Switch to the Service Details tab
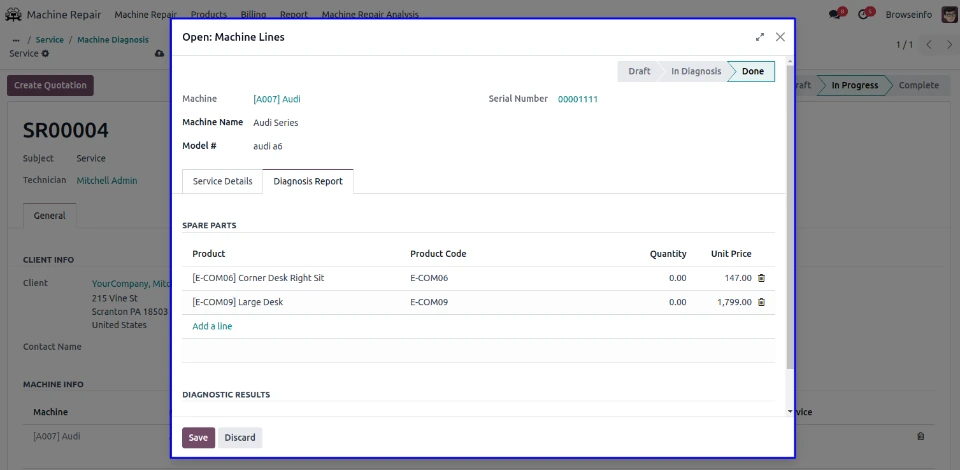Image resolution: width=960 pixels, height=470 pixels. [x=222, y=181]
